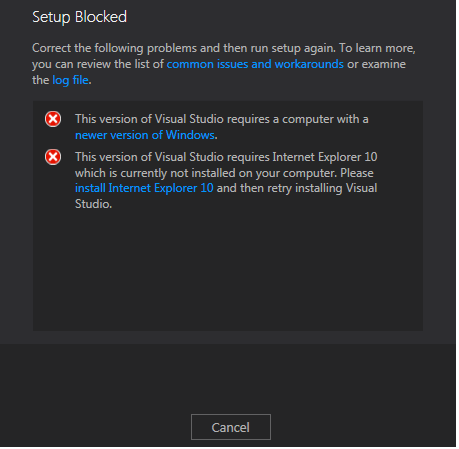Open the log file link

[x=70, y=80]
